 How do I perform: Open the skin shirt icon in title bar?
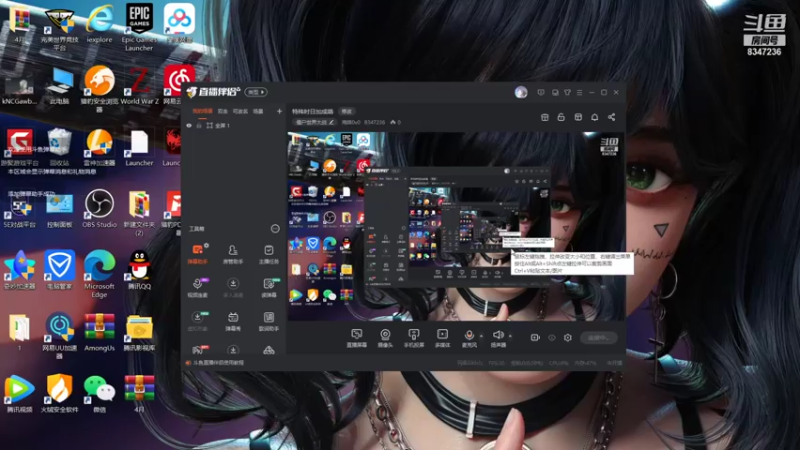pyautogui.click(x=567, y=92)
